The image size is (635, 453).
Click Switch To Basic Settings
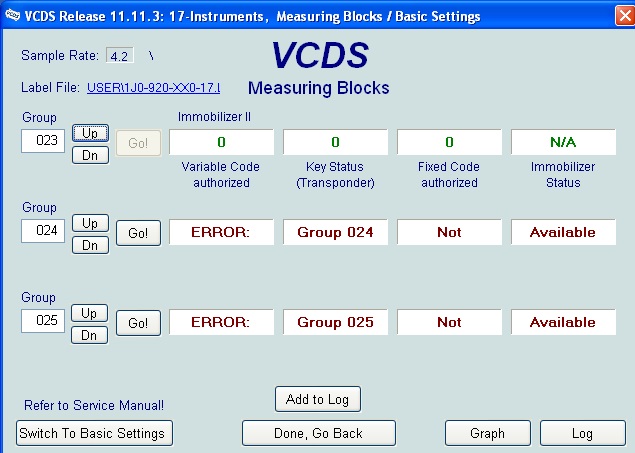point(94,433)
